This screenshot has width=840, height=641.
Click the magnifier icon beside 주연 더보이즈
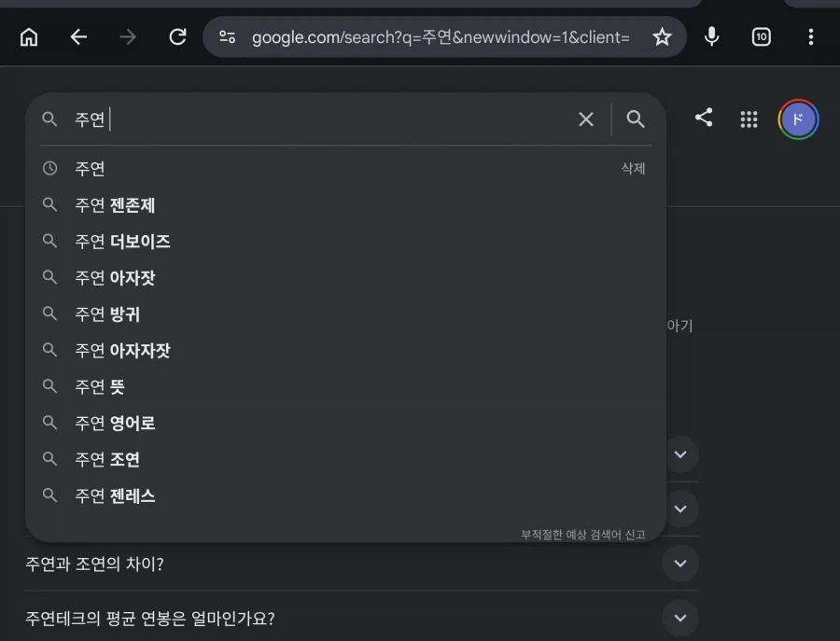[x=49, y=241]
